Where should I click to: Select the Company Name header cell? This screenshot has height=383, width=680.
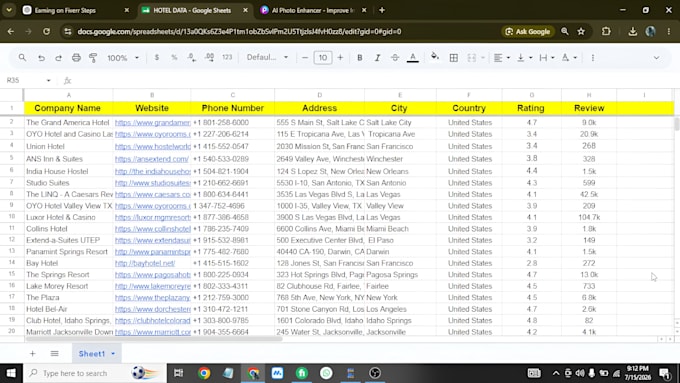click(69, 108)
